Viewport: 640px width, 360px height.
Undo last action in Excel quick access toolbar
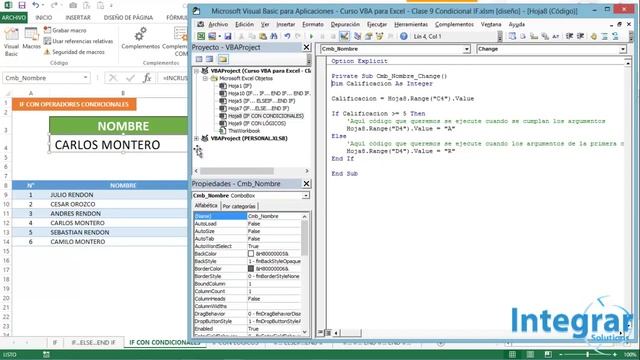(36, 5)
